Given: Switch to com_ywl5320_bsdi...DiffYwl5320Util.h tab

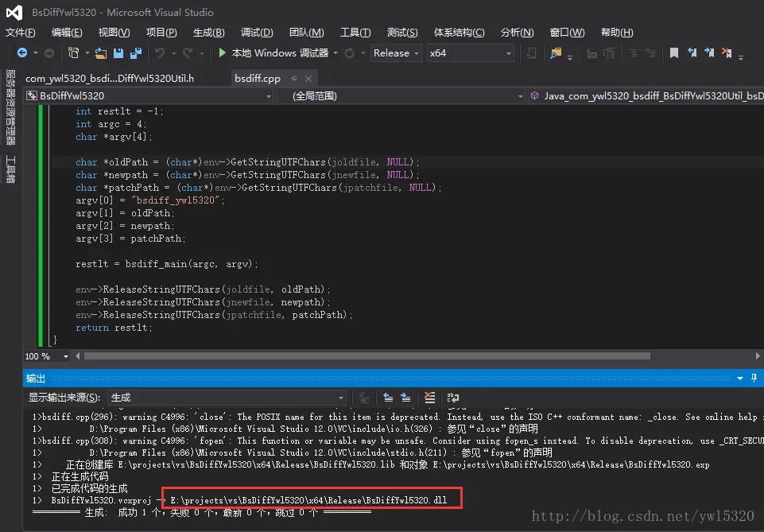Looking at the screenshot, I should pos(110,79).
